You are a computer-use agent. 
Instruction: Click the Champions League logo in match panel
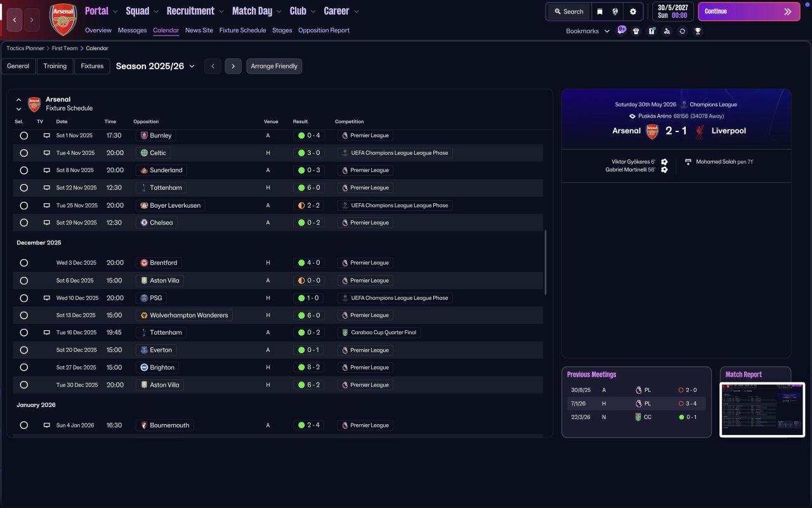[x=684, y=105]
